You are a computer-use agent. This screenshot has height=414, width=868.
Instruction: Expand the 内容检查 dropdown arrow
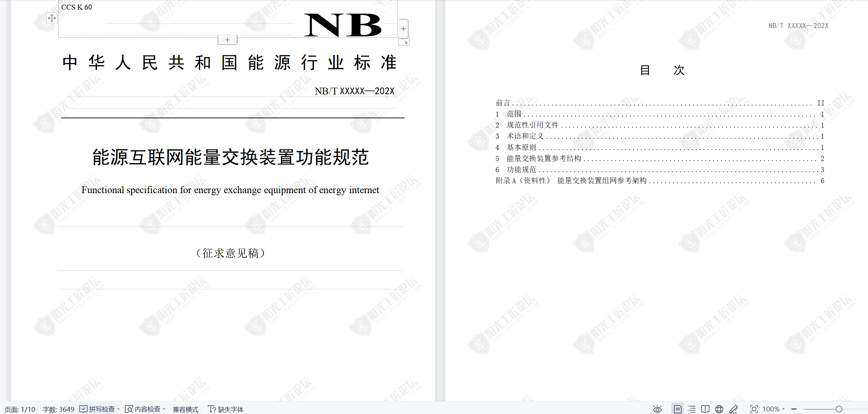click(164, 409)
